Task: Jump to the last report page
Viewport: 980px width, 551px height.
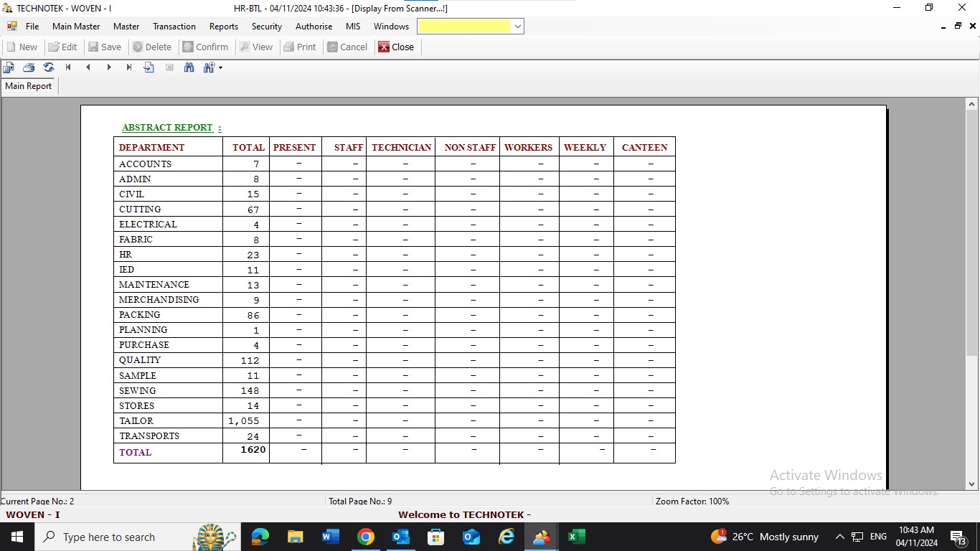Action: (x=129, y=67)
